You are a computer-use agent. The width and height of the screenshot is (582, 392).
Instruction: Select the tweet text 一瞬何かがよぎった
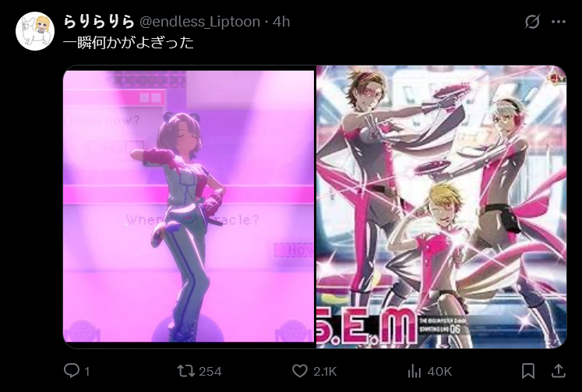point(129,43)
